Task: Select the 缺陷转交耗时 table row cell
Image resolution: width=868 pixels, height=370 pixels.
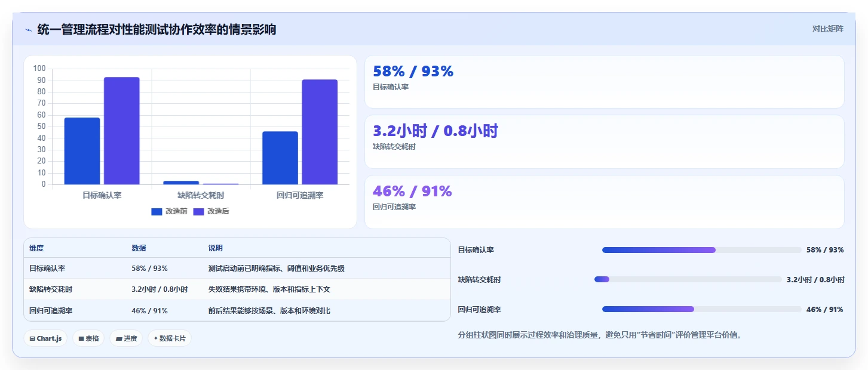Action: click(x=51, y=289)
